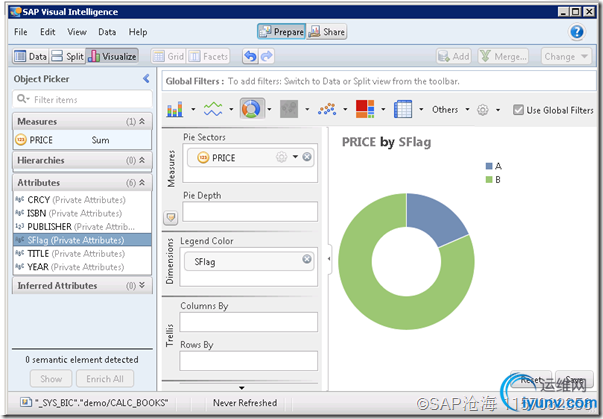Click the dataset icon in status bar

click(x=26, y=402)
